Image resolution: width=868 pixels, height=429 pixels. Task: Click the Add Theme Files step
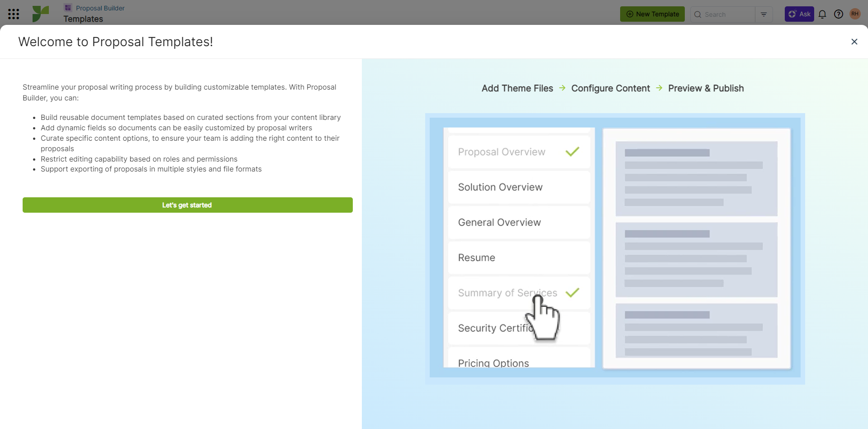[517, 88]
